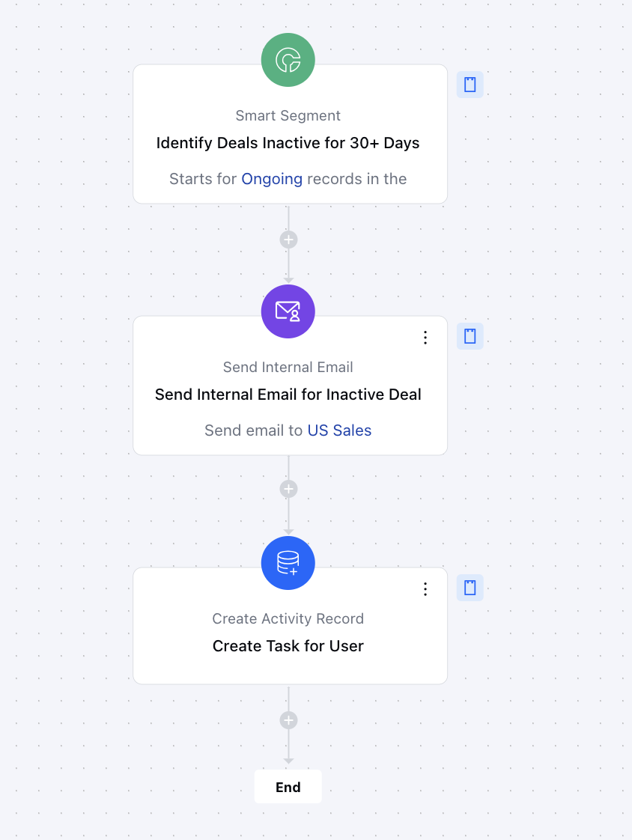Click the Send Internal Email type label

(288, 367)
